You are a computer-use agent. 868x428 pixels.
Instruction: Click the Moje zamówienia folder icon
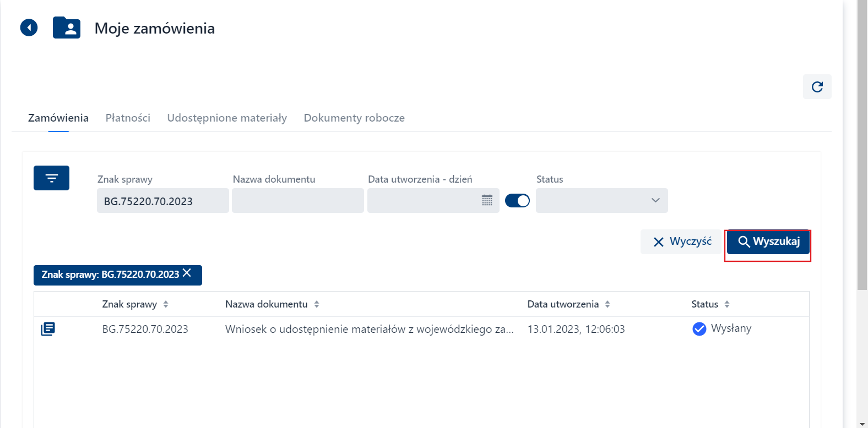pos(67,28)
